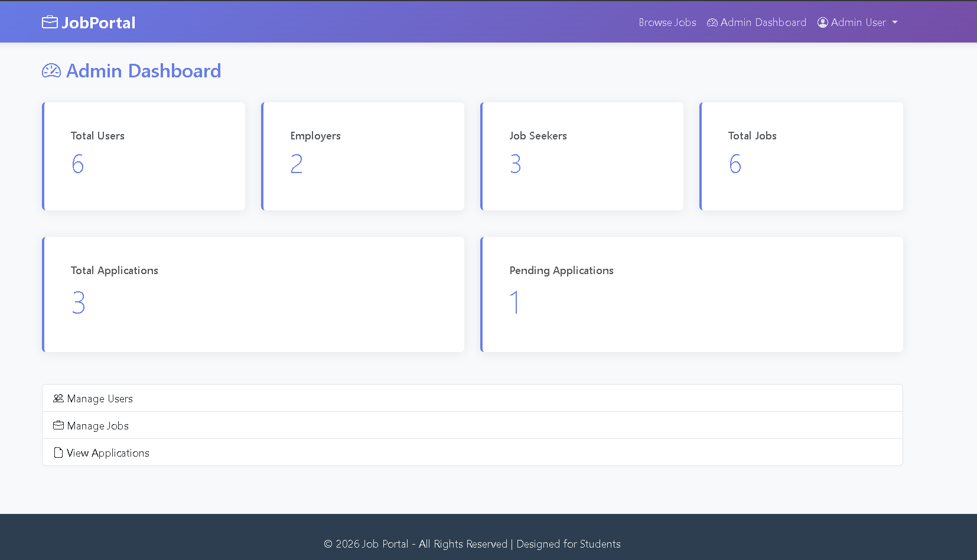Click the JobPortal briefcase logo icon
Screen dimensions: 977x560
click(50, 22)
